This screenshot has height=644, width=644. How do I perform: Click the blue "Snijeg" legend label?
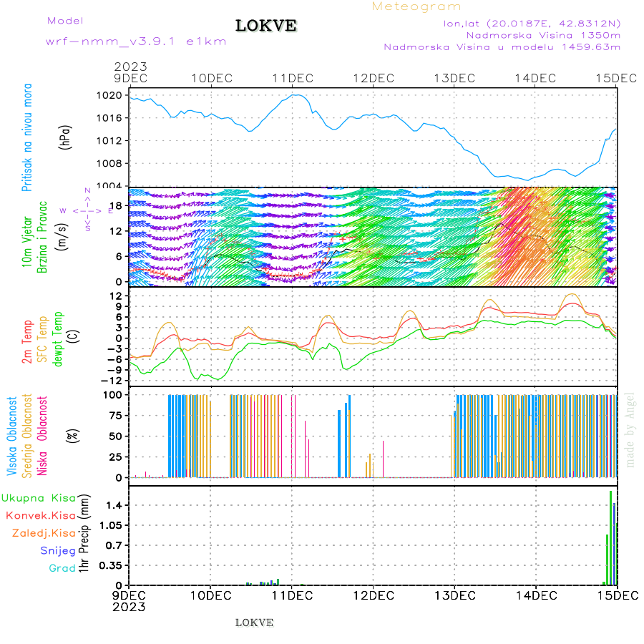(58, 551)
